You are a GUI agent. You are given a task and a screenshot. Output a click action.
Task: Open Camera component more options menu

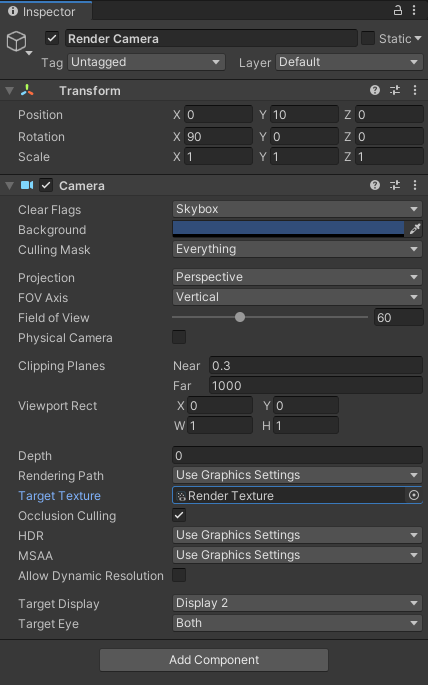(414, 185)
